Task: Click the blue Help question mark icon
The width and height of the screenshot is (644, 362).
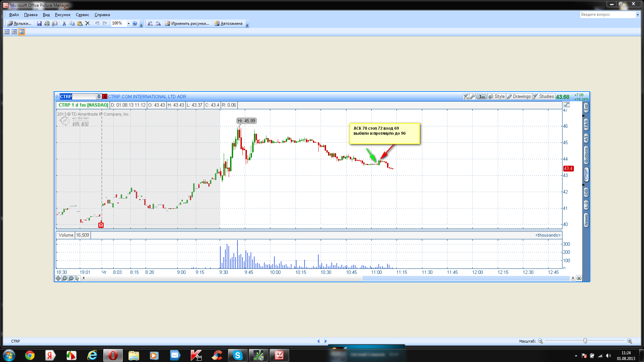Action: point(135,23)
